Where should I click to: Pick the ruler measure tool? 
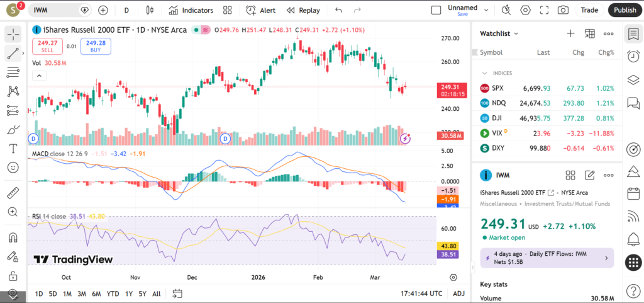click(13, 192)
